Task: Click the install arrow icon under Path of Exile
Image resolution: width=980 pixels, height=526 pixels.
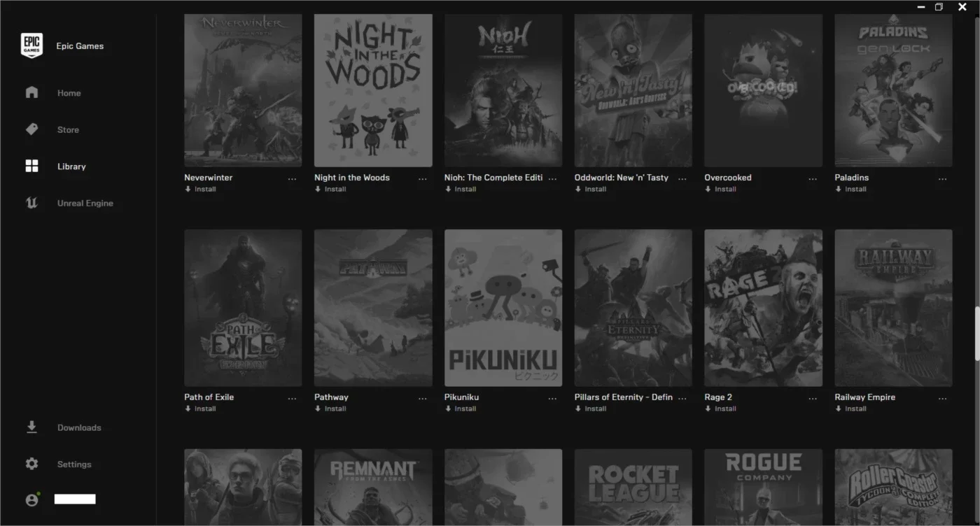Action: [188, 408]
